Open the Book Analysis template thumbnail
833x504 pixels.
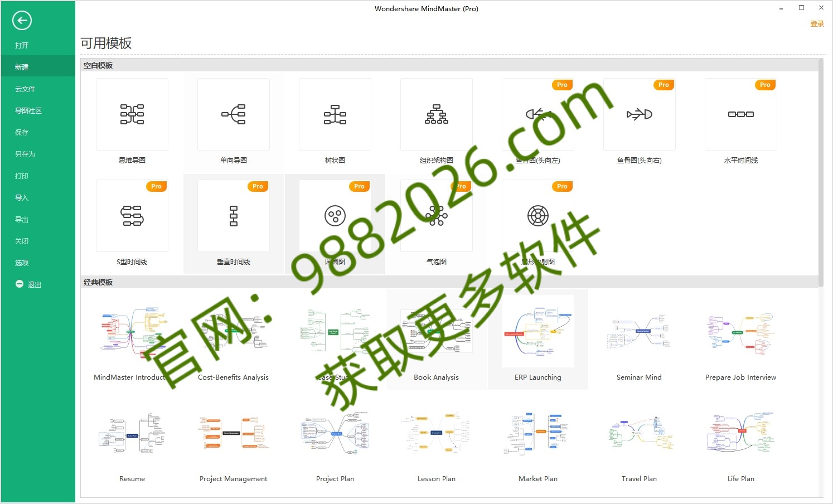click(x=437, y=331)
